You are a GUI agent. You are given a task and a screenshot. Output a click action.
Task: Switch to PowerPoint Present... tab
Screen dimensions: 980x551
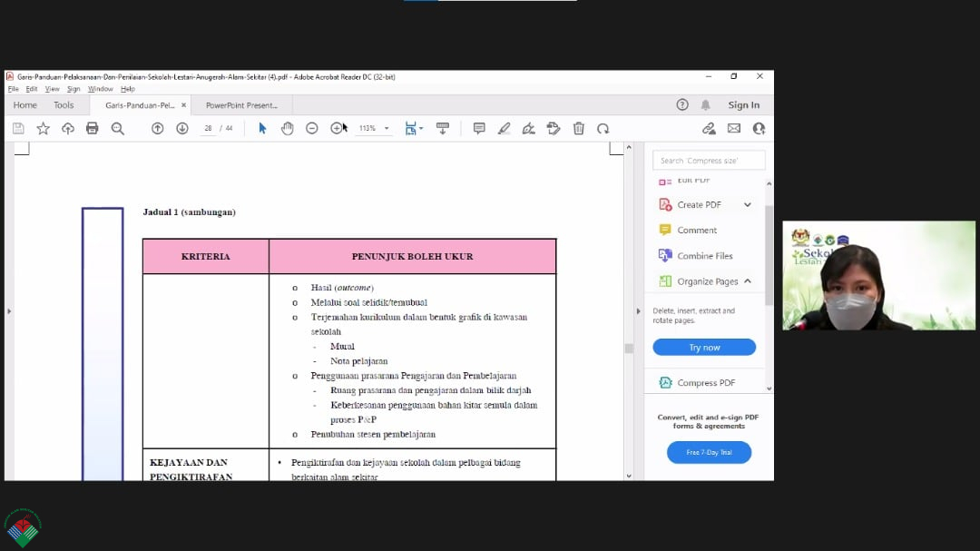241,105
